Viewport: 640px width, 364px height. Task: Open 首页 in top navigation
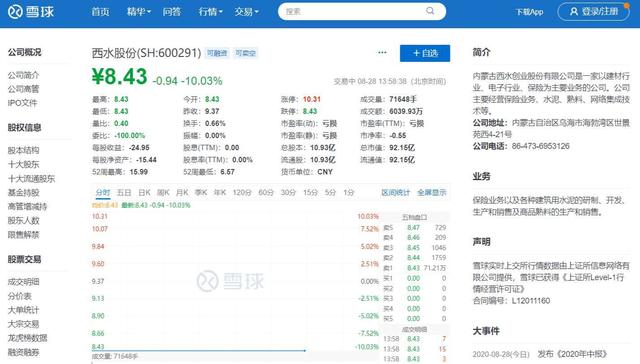[x=100, y=12]
